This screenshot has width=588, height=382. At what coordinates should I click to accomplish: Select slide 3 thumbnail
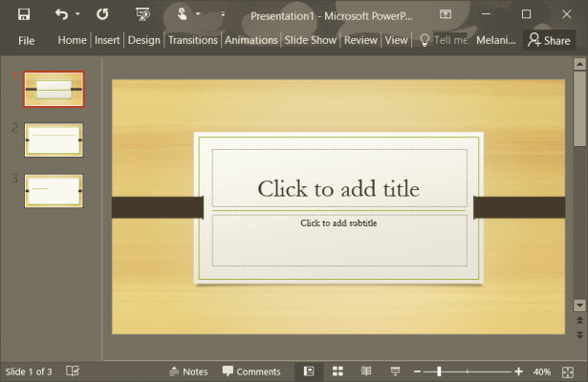[54, 191]
